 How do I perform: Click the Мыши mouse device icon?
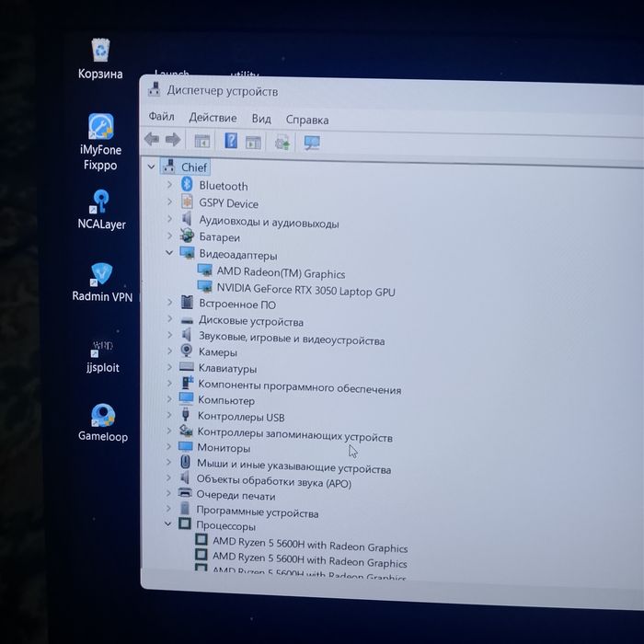point(185,462)
